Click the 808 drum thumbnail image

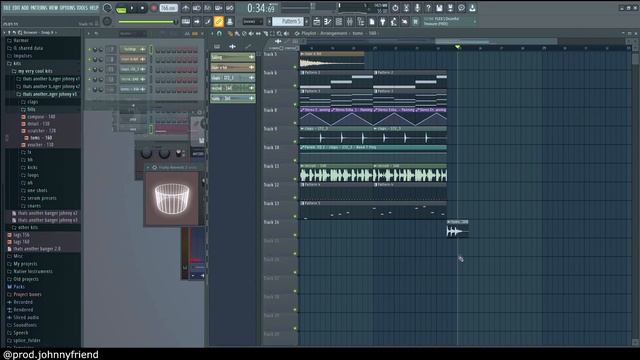[x=172, y=198]
